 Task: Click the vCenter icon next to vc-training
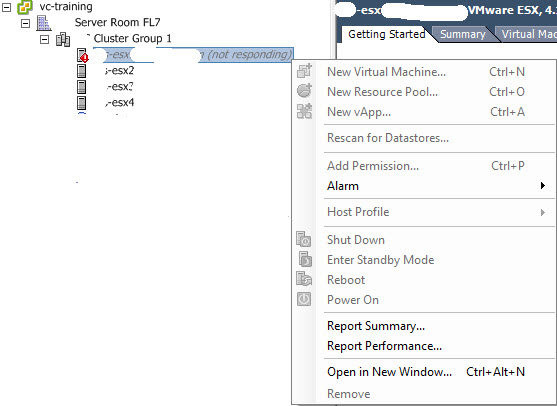pyautogui.click(x=25, y=7)
